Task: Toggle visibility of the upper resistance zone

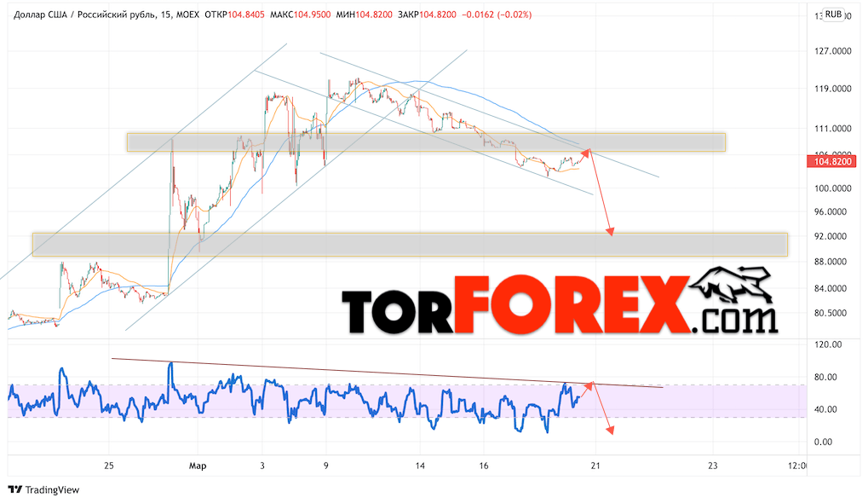Action: 426,142
